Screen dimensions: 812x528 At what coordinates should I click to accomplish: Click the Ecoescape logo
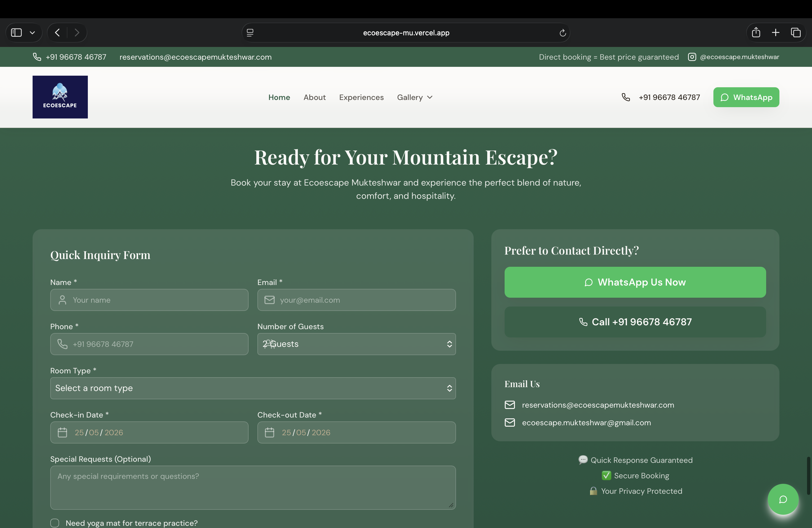(60, 97)
